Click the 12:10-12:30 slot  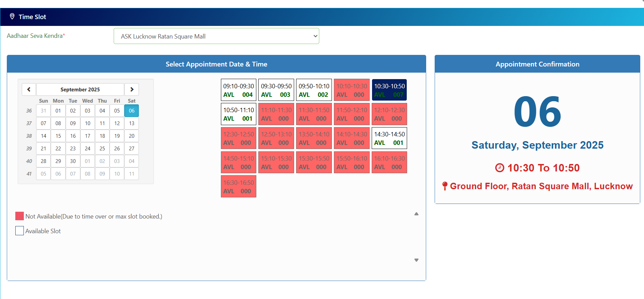tap(389, 114)
